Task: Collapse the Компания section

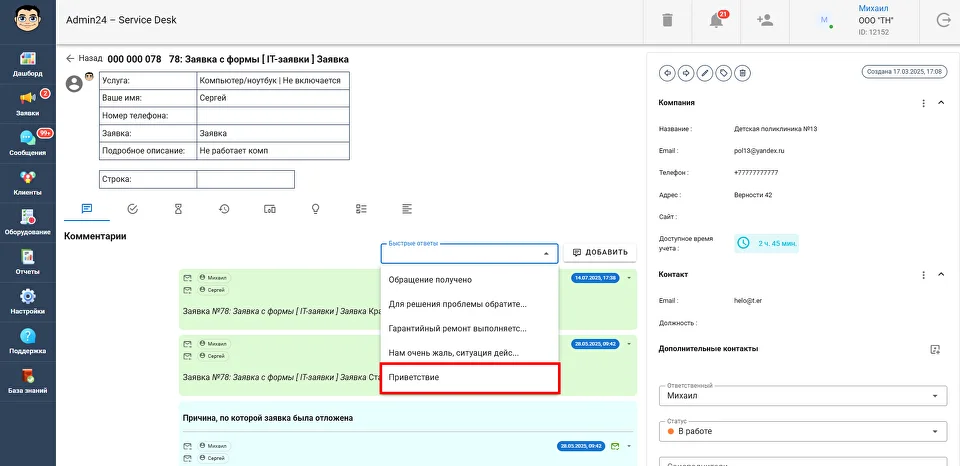Action: [941, 103]
